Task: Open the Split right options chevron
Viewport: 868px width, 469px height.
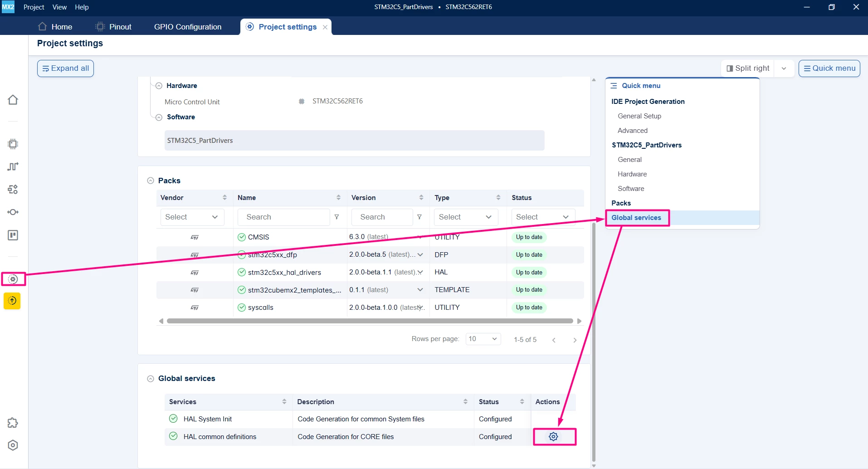Action: pyautogui.click(x=784, y=68)
